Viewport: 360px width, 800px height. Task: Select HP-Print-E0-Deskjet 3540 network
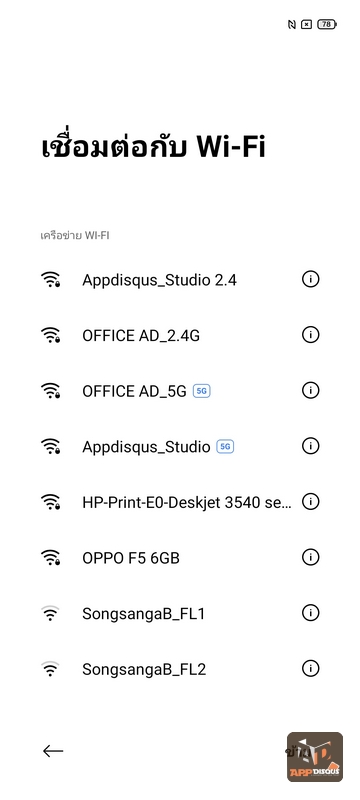coord(180,502)
